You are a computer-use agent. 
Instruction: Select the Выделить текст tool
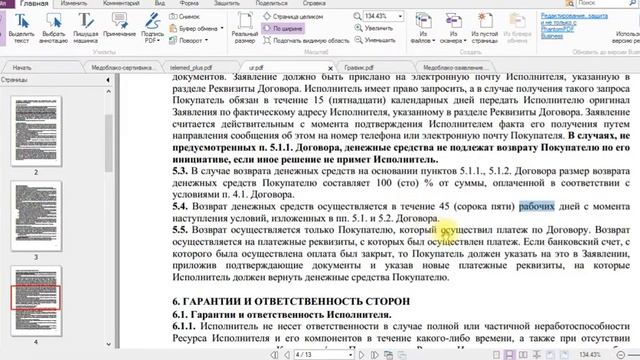pyautogui.click(x=22, y=28)
